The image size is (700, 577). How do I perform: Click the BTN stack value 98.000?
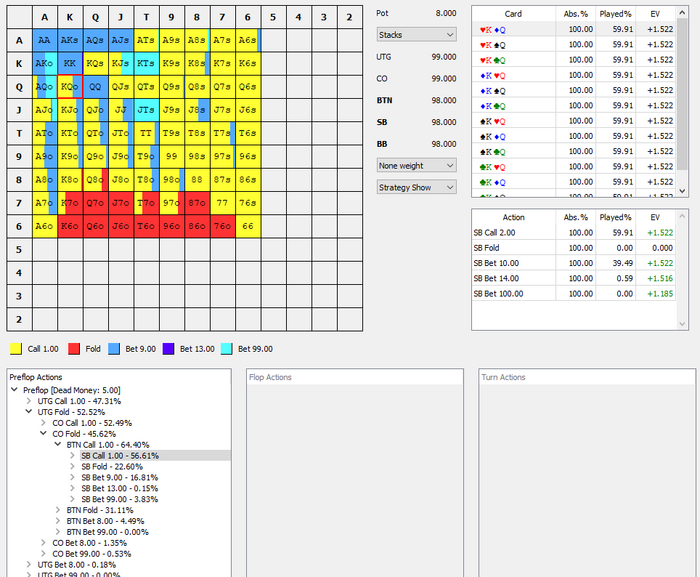click(444, 100)
